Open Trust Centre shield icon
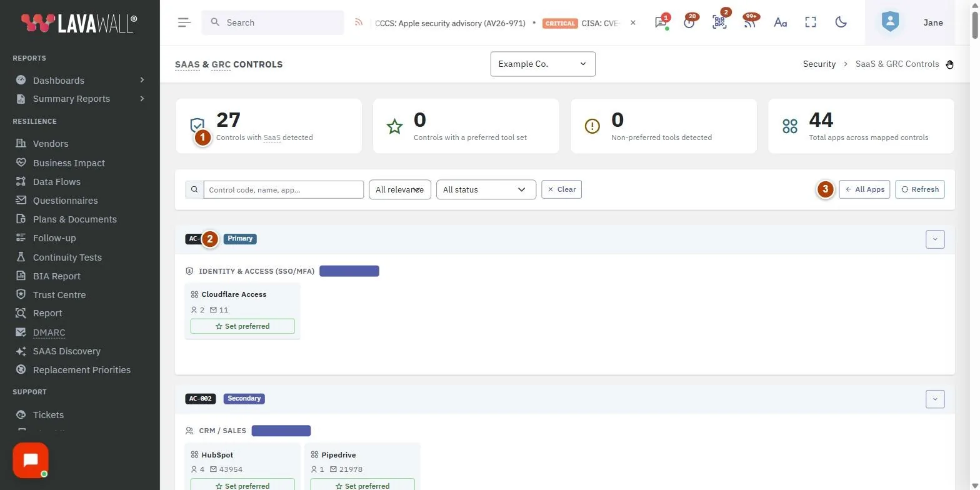This screenshot has height=490, width=980. pyautogui.click(x=21, y=294)
